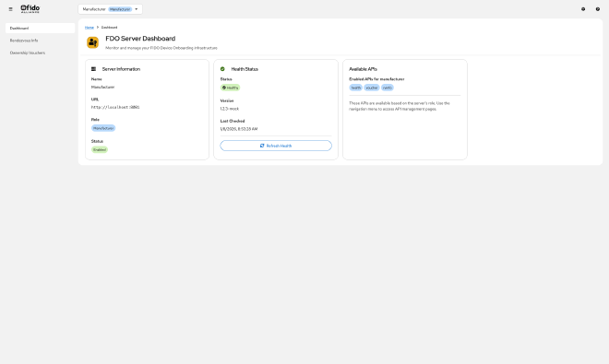Image resolution: width=609 pixels, height=364 pixels.
Task: Click the server Name value Manufacturer
Action: click(103, 88)
